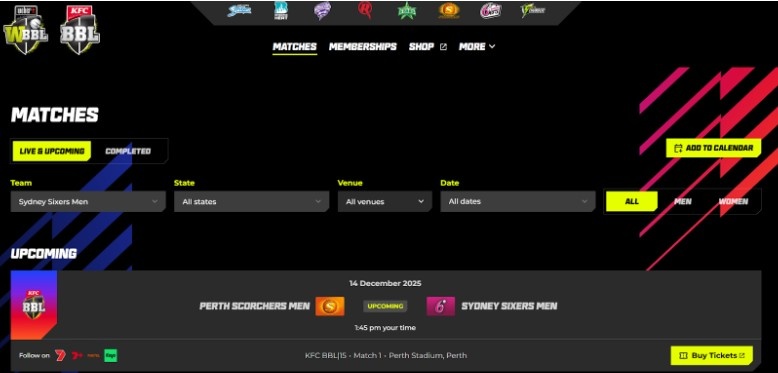This screenshot has height=373, width=778.
Task: Switch to the Completed tab
Action: click(128, 151)
